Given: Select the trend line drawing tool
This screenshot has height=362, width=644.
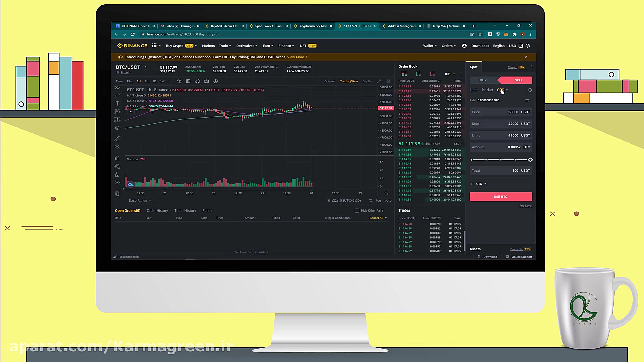Looking at the screenshot, I should point(117,87).
